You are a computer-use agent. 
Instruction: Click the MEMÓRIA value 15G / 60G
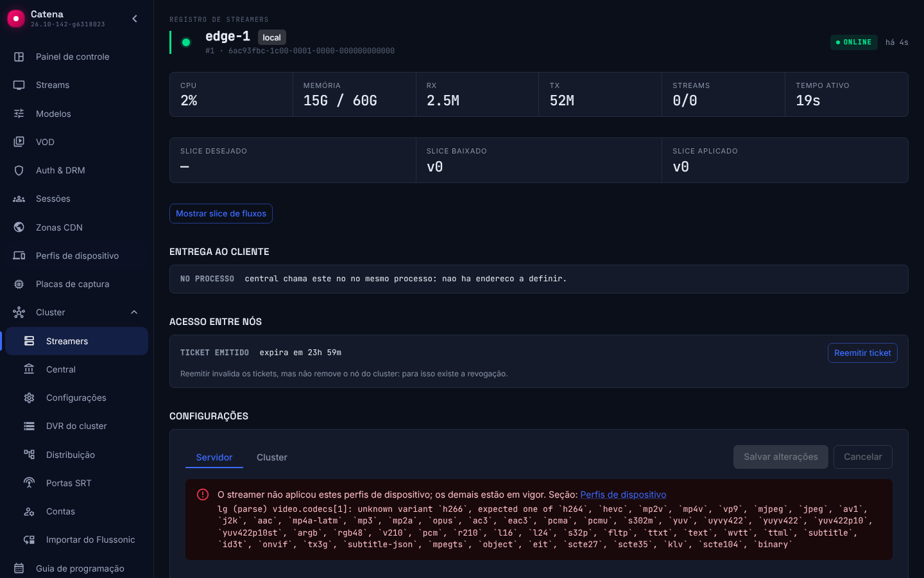point(340,101)
